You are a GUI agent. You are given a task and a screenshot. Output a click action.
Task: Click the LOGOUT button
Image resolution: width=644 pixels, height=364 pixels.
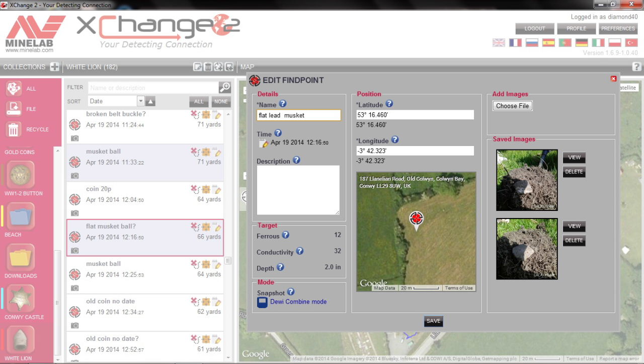tap(535, 29)
